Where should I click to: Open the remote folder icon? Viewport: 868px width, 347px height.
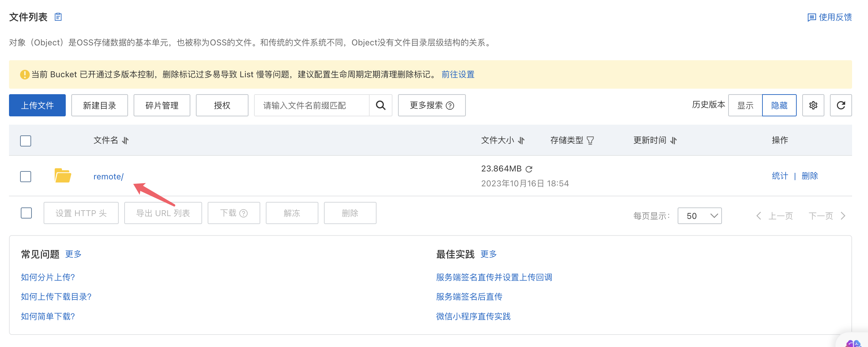(x=63, y=176)
